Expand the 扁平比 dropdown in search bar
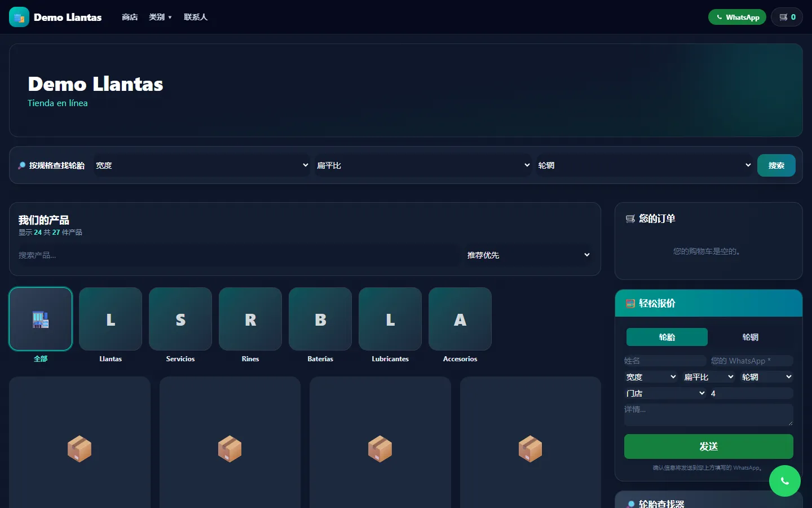812x508 pixels. point(423,165)
